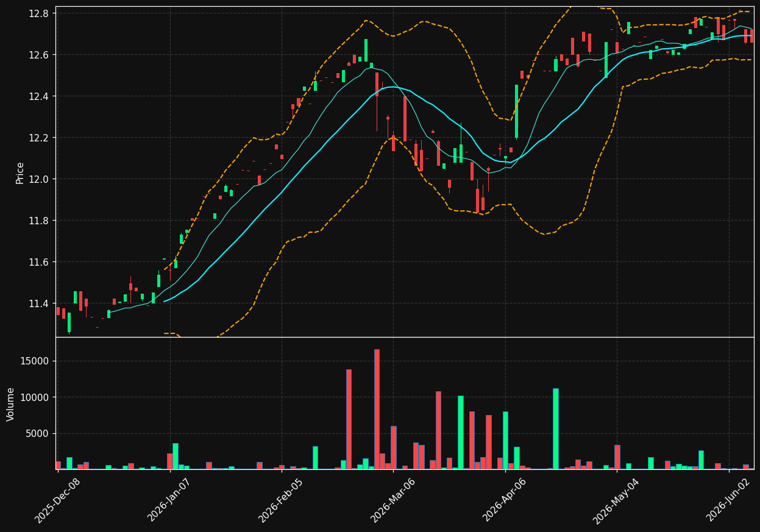Click the 2026-Jan-07 date label
The height and width of the screenshot is (532, 760).
point(169,500)
